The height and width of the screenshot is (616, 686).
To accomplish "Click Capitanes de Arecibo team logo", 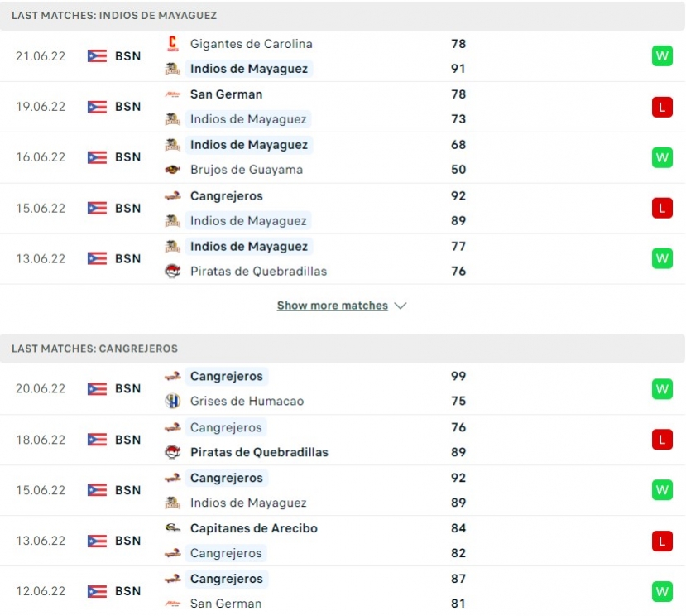I will 172,528.
